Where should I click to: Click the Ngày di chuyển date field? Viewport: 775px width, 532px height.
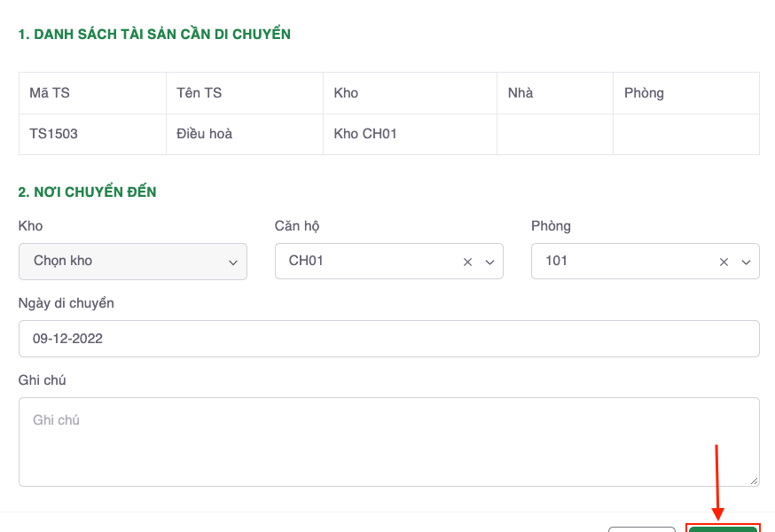coord(388,339)
